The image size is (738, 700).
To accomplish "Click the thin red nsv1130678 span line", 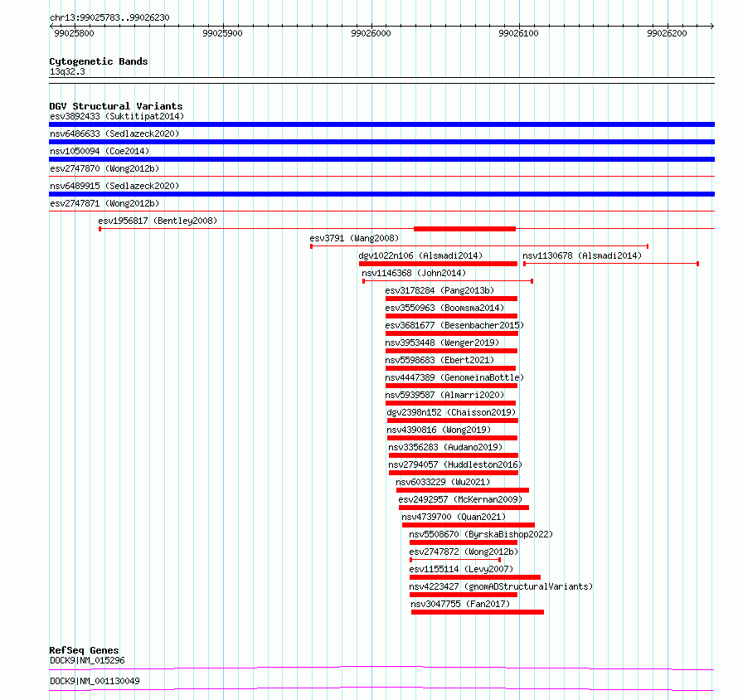I will tap(611, 264).
